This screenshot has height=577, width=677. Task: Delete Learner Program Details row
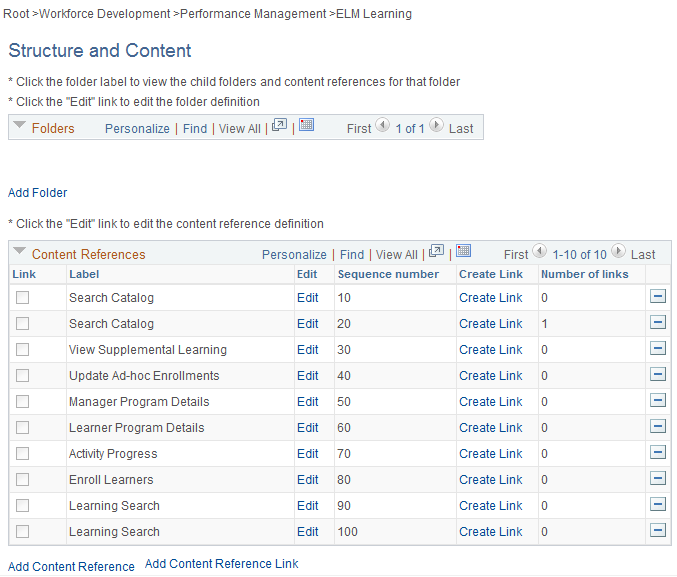click(x=658, y=426)
